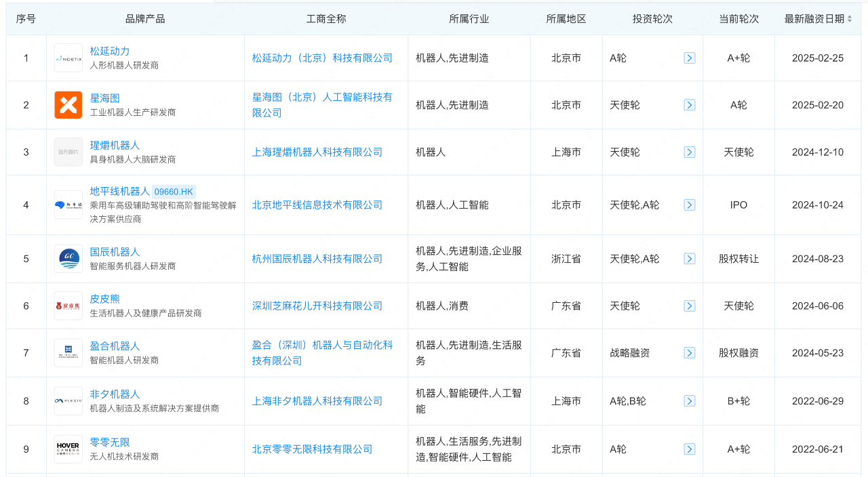Open the 星海图 brand link
Screen dimensions: 868x477
coord(105,98)
